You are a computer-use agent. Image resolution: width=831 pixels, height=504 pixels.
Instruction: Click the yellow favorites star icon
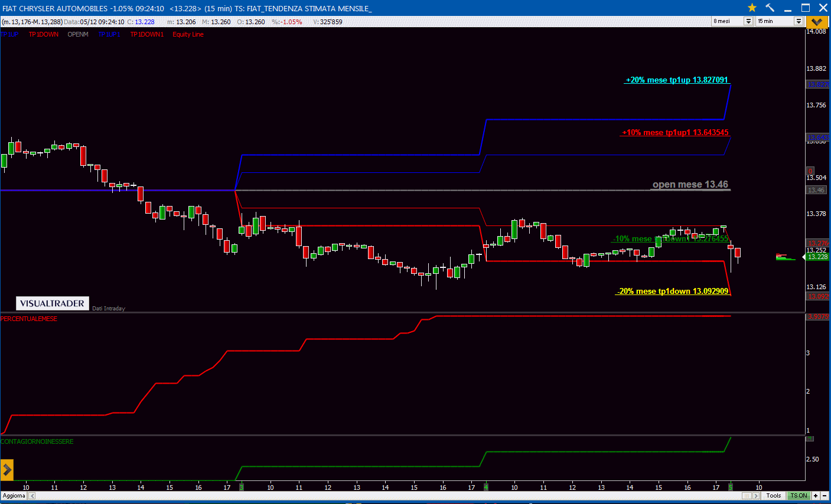(752, 8)
